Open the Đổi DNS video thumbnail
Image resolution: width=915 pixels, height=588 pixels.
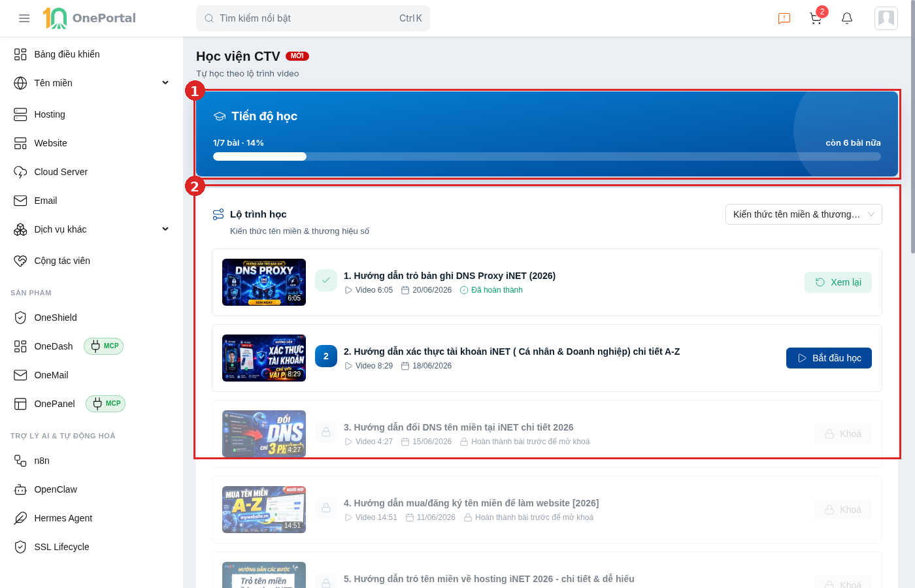[x=264, y=434]
